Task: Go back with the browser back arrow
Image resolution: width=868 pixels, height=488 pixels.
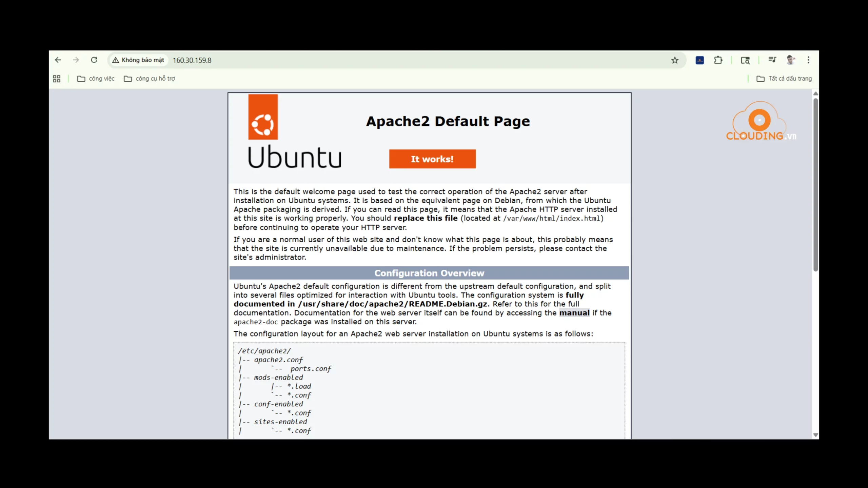Action: (58, 60)
